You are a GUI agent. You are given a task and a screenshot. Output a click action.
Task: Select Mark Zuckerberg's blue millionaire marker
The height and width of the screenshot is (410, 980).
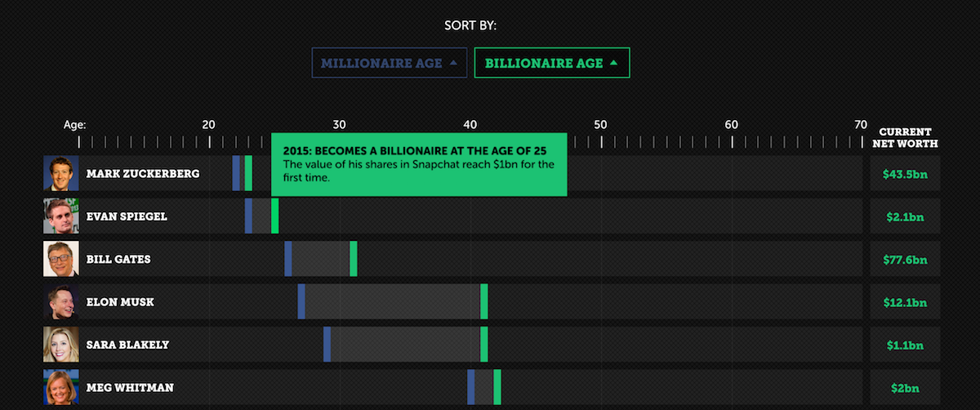point(236,173)
